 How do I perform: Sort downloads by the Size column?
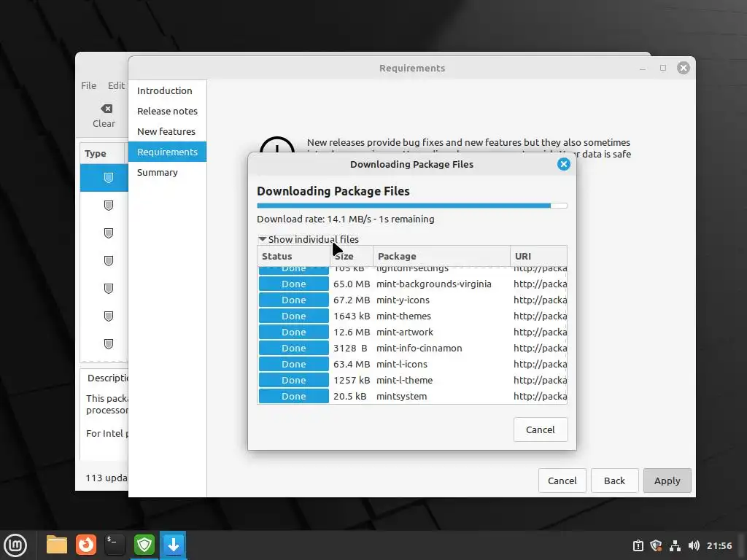[352, 256]
